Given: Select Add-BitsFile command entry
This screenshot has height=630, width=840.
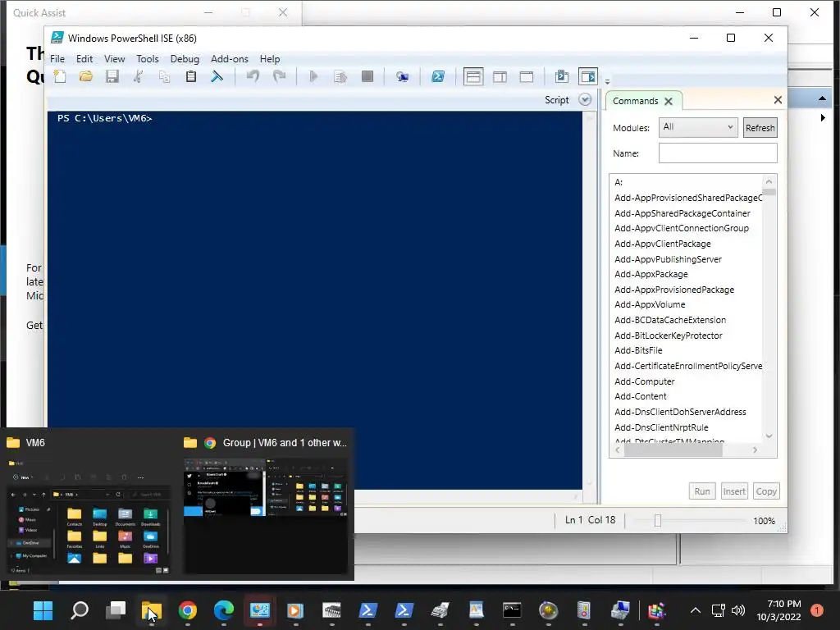Looking at the screenshot, I should click(x=638, y=350).
